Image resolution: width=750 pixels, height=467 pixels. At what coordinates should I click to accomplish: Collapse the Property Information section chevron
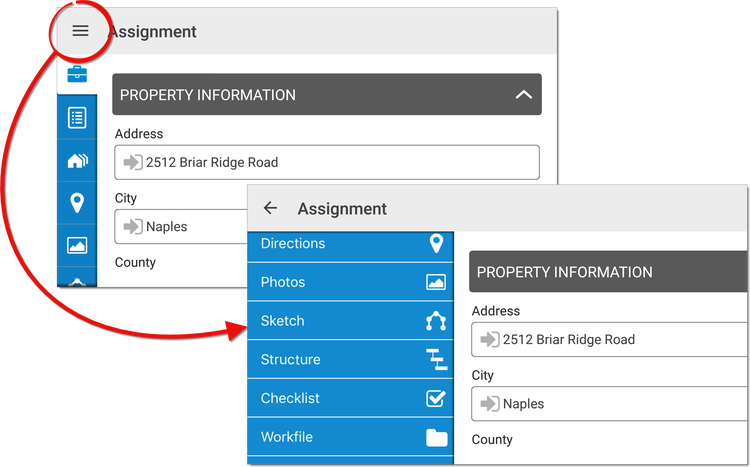tap(524, 95)
